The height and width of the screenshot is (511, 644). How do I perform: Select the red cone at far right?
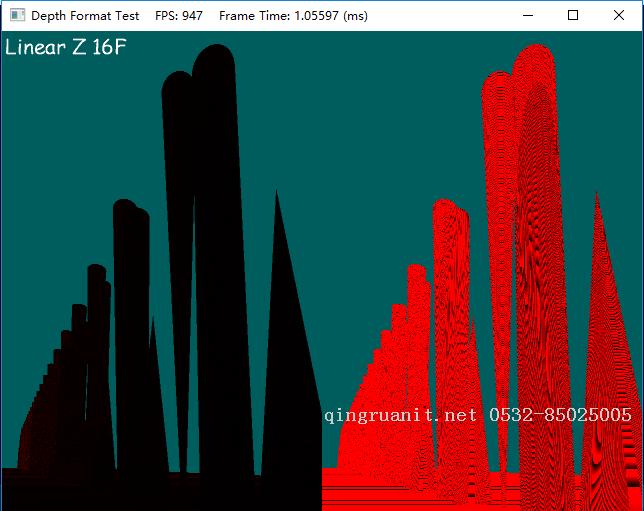point(604,330)
